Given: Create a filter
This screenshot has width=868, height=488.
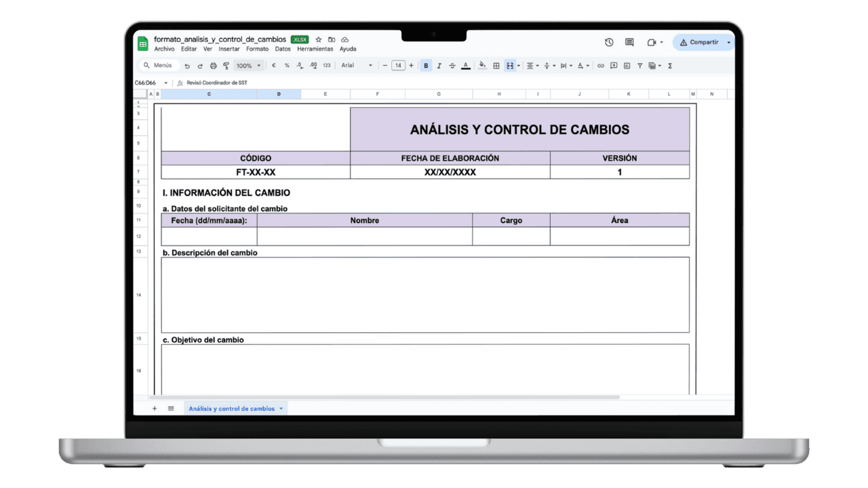Looking at the screenshot, I should pyautogui.click(x=640, y=65).
